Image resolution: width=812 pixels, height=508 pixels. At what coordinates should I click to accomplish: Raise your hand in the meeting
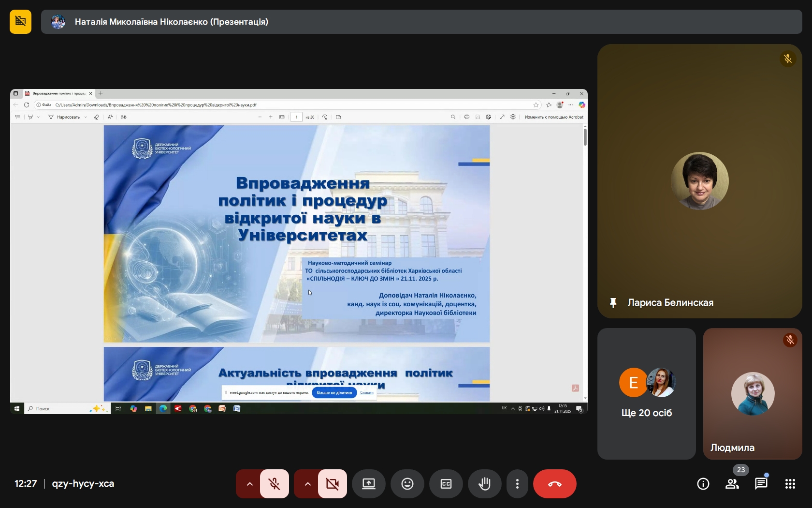(484, 484)
